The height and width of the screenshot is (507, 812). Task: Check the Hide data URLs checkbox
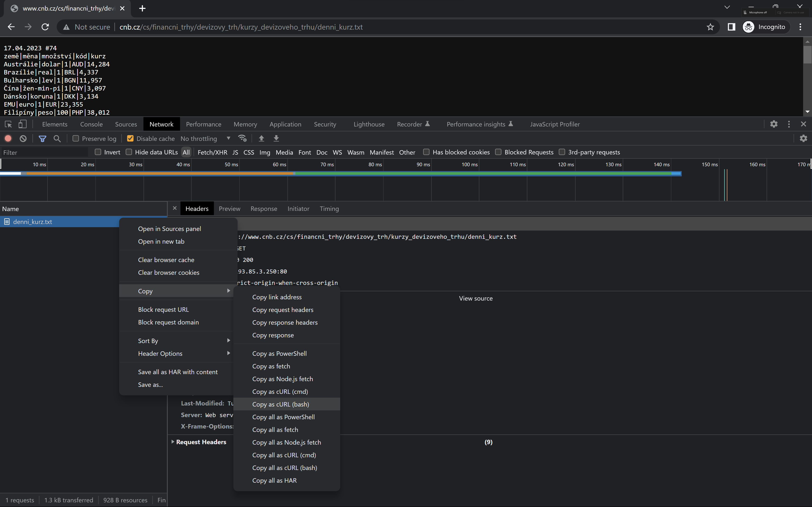click(129, 152)
